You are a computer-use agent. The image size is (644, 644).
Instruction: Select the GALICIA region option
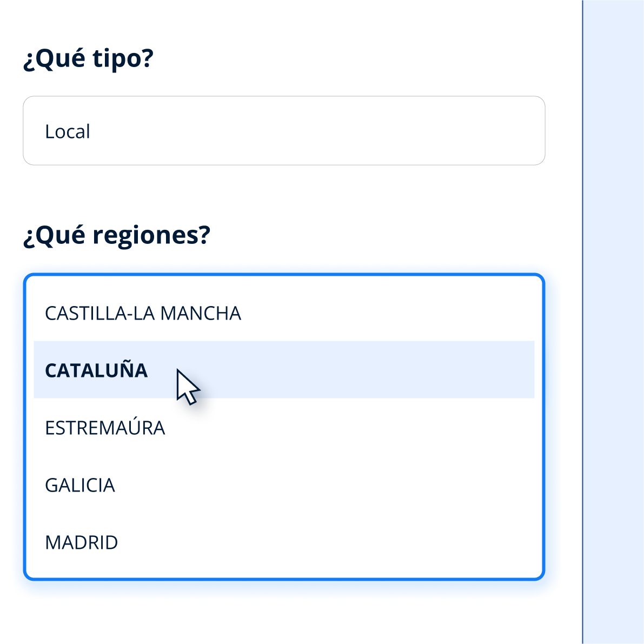point(80,485)
